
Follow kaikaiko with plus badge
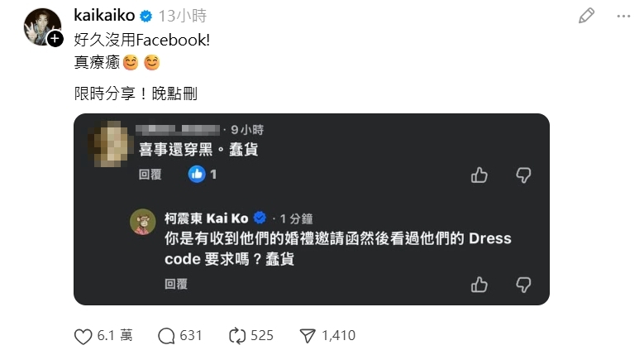[55, 39]
